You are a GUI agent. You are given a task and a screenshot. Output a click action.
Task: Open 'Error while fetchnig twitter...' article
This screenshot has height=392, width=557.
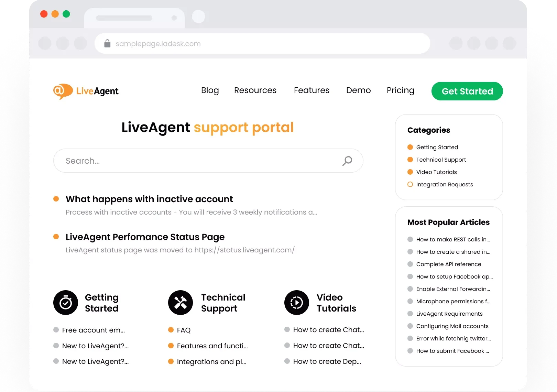[x=454, y=338]
